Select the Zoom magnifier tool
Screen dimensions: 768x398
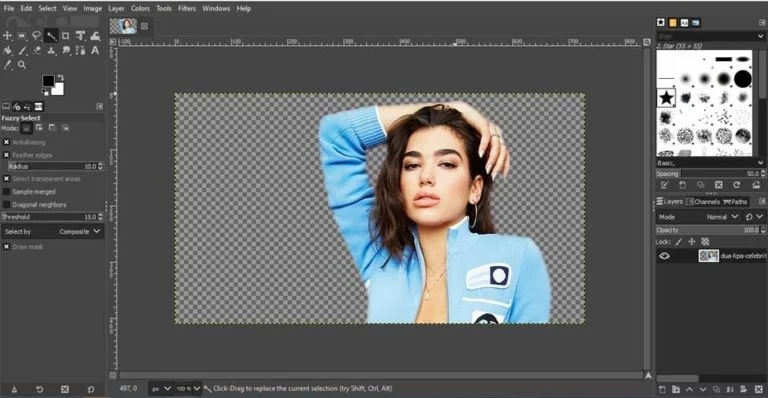click(x=22, y=65)
